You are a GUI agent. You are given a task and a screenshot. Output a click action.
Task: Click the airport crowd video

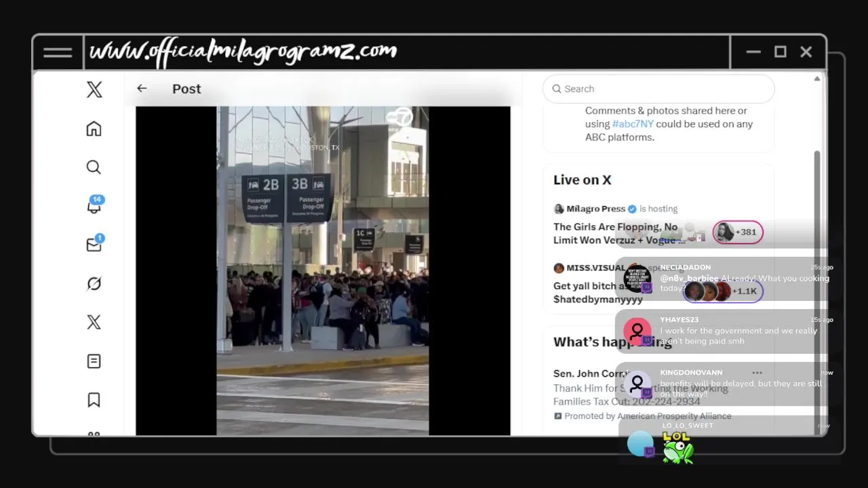click(x=323, y=270)
